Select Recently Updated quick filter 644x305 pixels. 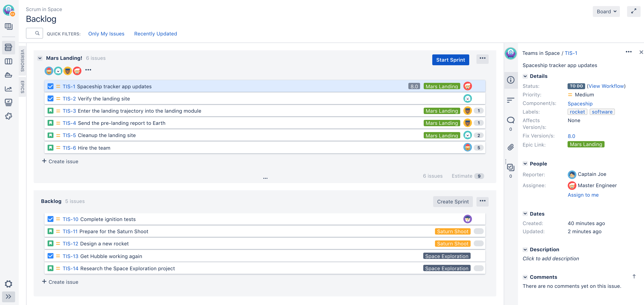[x=156, y=34]
